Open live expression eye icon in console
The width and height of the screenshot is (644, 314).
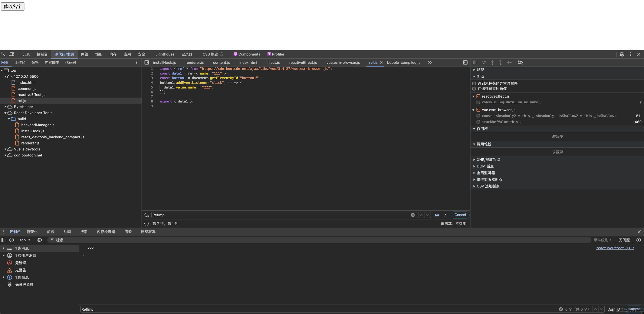tap(39, 240)
